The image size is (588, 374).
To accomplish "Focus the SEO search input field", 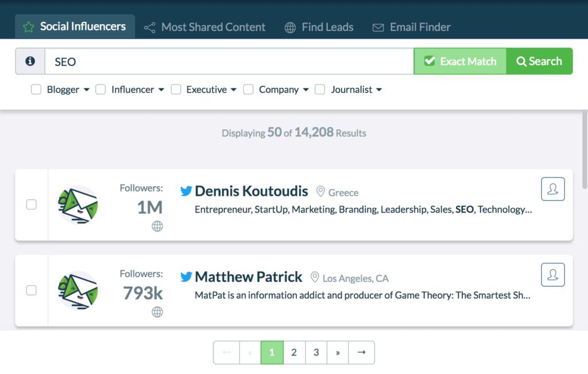I will (x=229, y=61).
